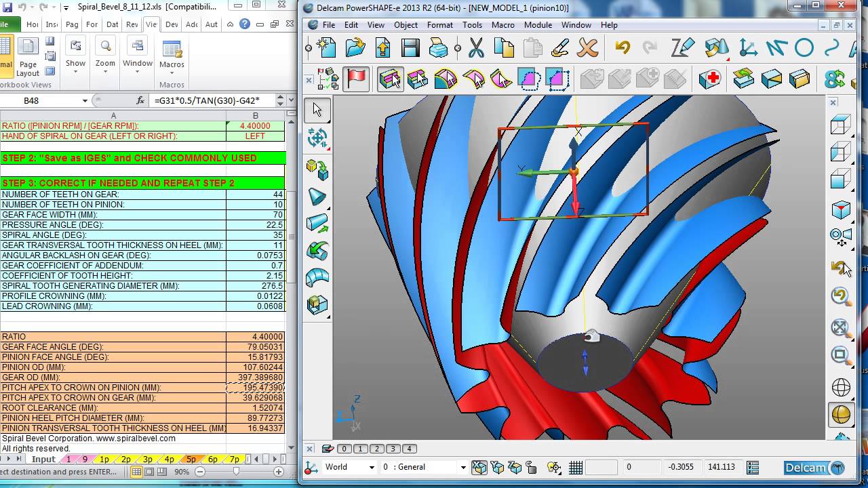This screenshot has height=488, width=868.
Task: Toggle level 3 button in PowerSHAPE
Action: click(x=393, y=449)
